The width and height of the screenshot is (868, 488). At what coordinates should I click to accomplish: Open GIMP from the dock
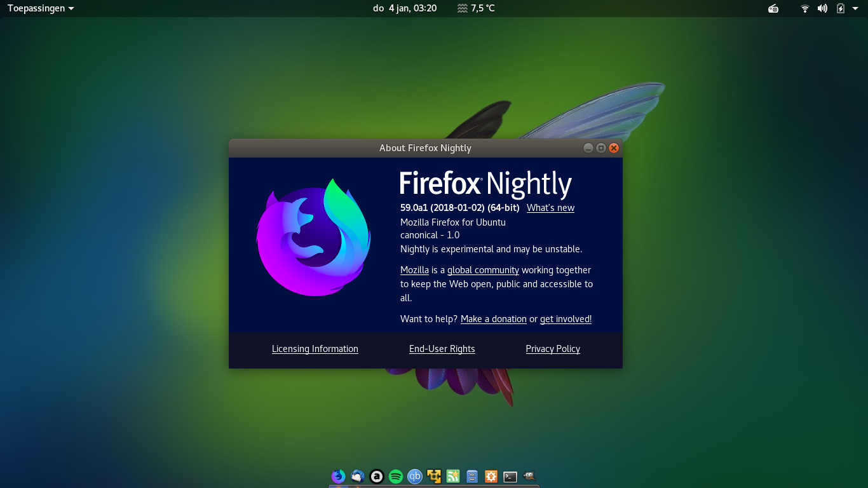[x=529, y=475]
